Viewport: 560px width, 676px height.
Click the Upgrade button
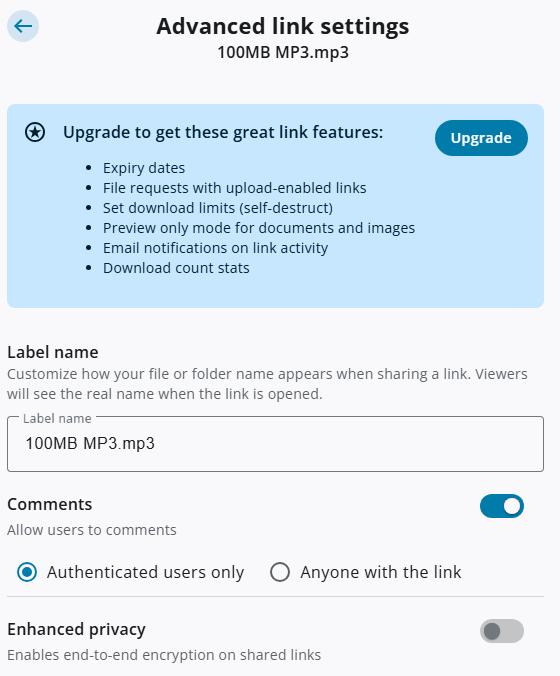click(x=481, y=138)
